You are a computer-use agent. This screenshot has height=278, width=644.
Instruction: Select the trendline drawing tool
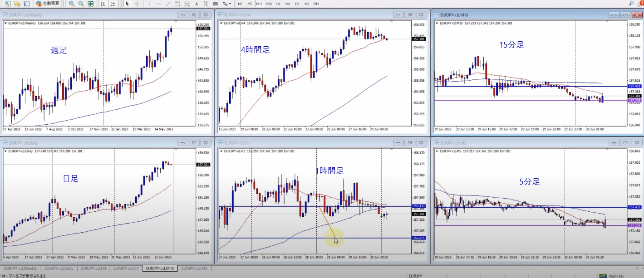pos(168,4)
